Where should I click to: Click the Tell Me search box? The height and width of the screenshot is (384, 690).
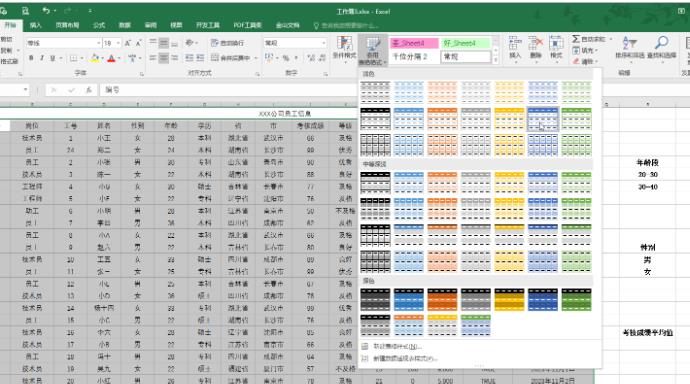pyautogui.click(x=347, y=26)
